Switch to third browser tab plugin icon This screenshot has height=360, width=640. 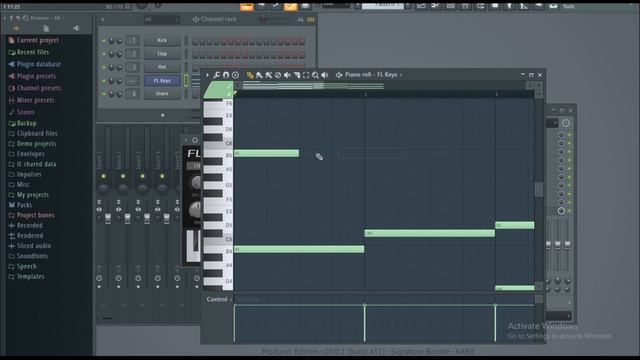click(x=76, y=29)
